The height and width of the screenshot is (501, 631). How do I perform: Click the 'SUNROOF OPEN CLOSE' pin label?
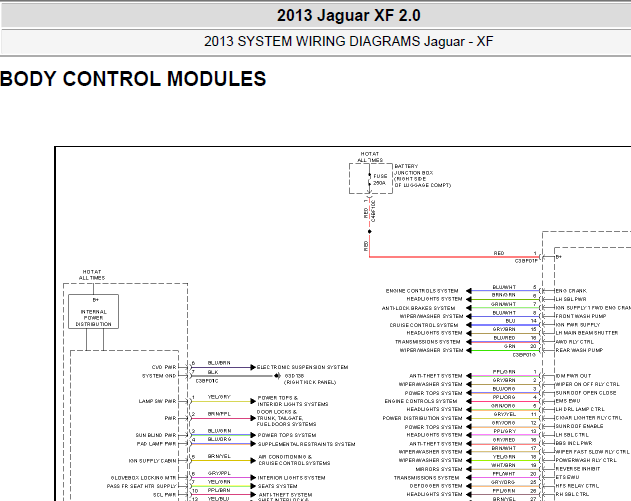point(586,393)
